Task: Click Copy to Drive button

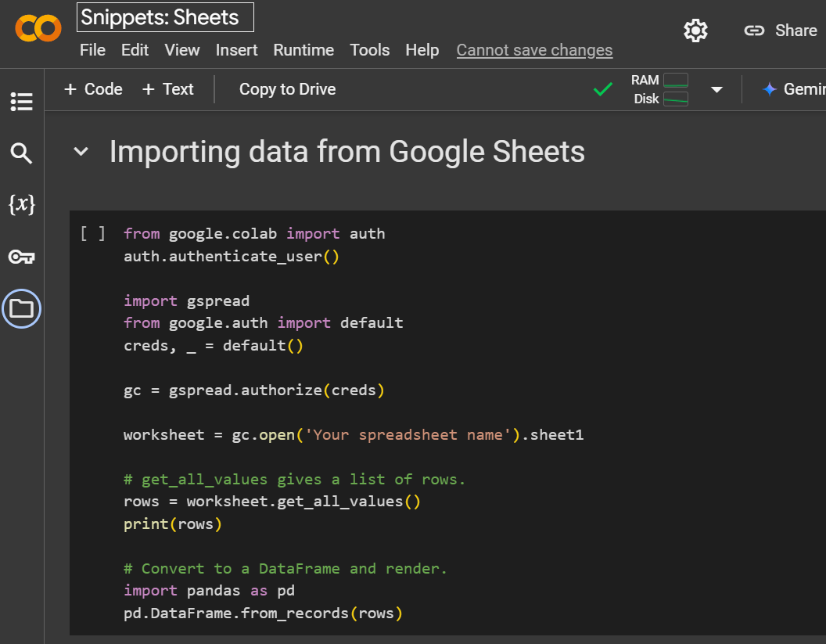Action: coord(287,89)
